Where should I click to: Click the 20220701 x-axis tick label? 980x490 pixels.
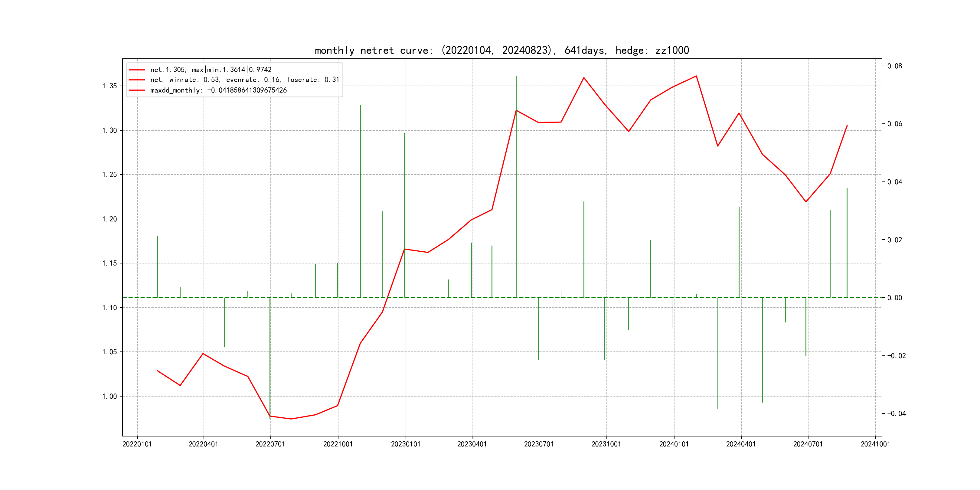coord(270,444)
